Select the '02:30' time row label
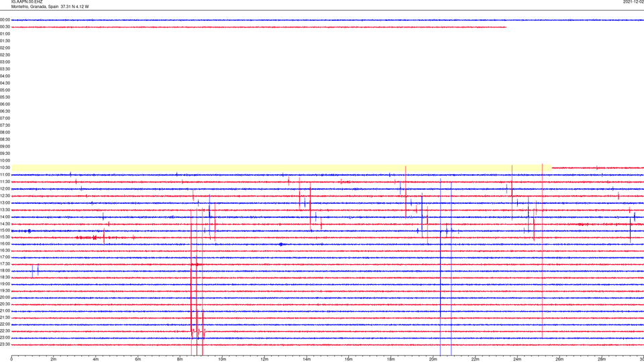 point(5,54)
